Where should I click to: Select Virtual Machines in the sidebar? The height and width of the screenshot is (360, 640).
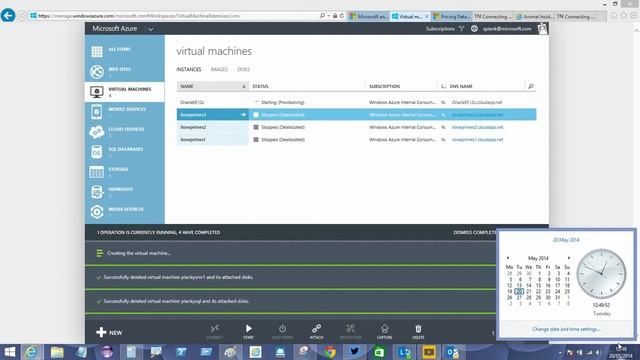pos(124,91)
